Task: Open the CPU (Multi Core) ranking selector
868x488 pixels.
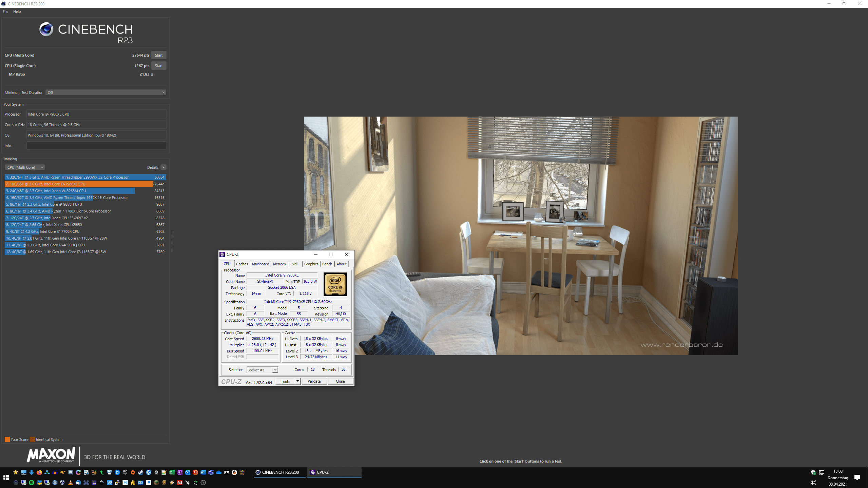Action: tap(25, 167)
